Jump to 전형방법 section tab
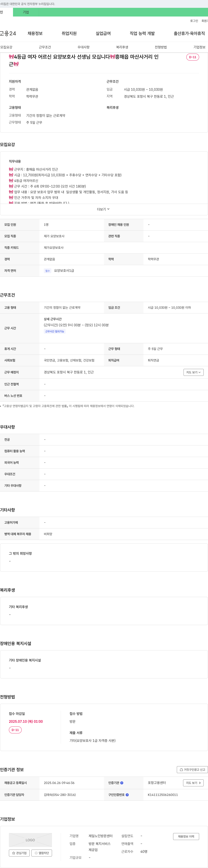The image size is (208, 868). click(x=161, y=47)
